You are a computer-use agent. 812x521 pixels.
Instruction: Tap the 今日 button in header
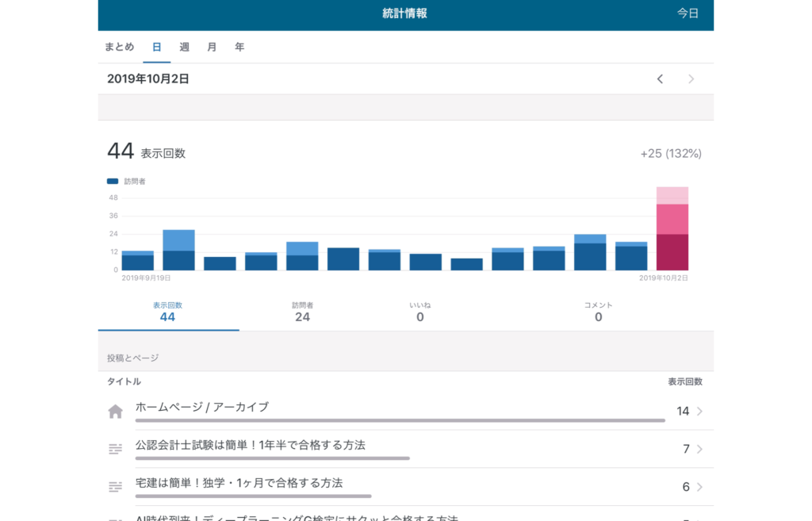tap(688, 13)
